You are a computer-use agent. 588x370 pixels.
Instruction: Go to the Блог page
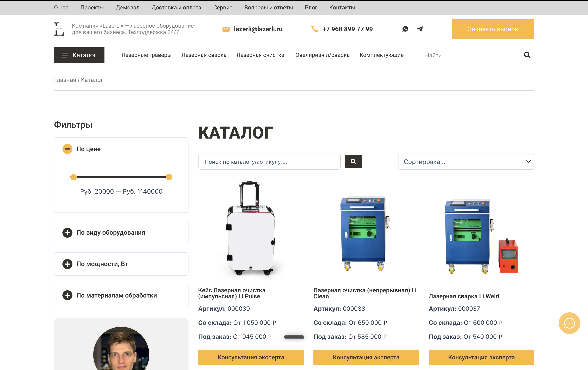(311, 8)
